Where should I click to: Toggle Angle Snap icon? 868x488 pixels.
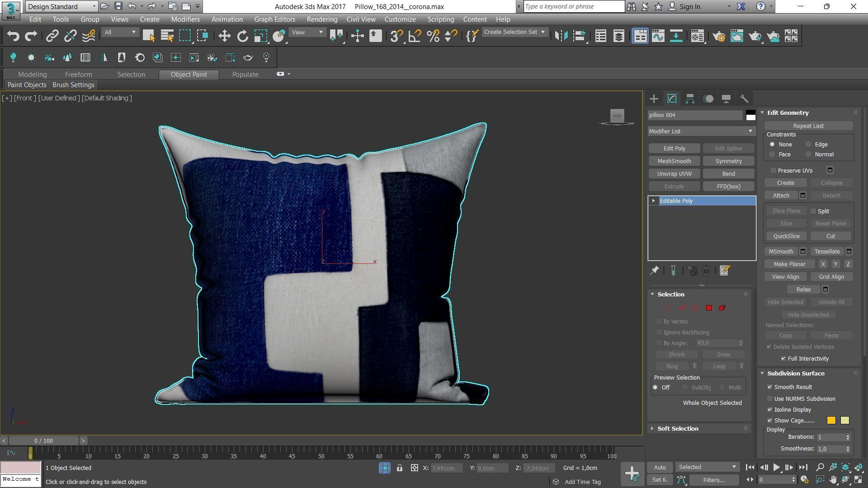pyautogui.click(x=415, y=36)
